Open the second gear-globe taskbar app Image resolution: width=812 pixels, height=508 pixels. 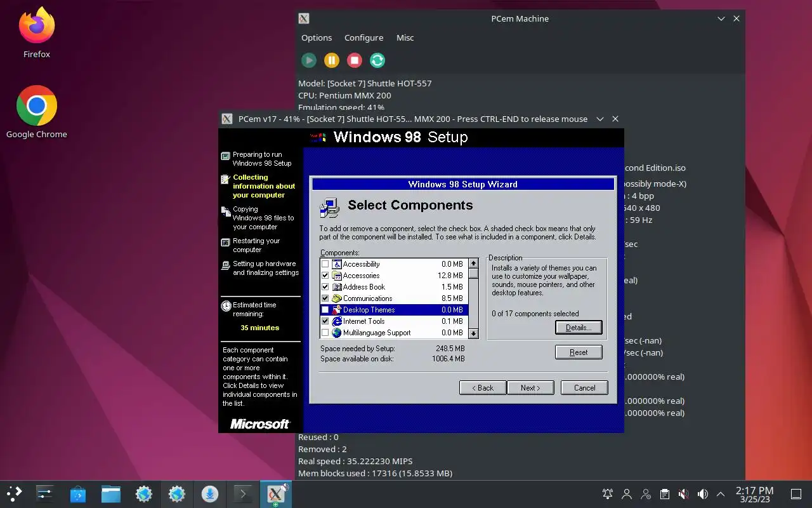(177, 494)
